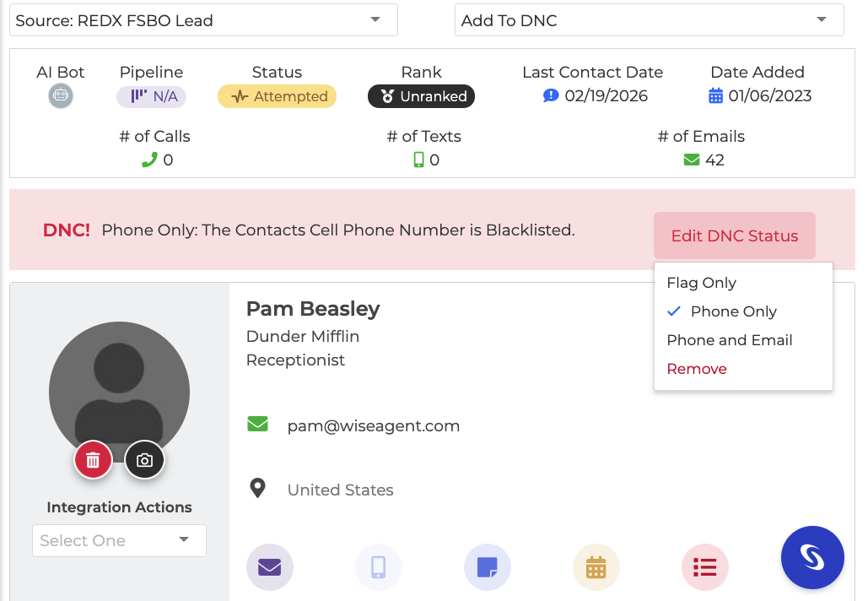Open the Add To DNC dropdown
This screenshot has width=868, height=601.
(x=650, y=20)
